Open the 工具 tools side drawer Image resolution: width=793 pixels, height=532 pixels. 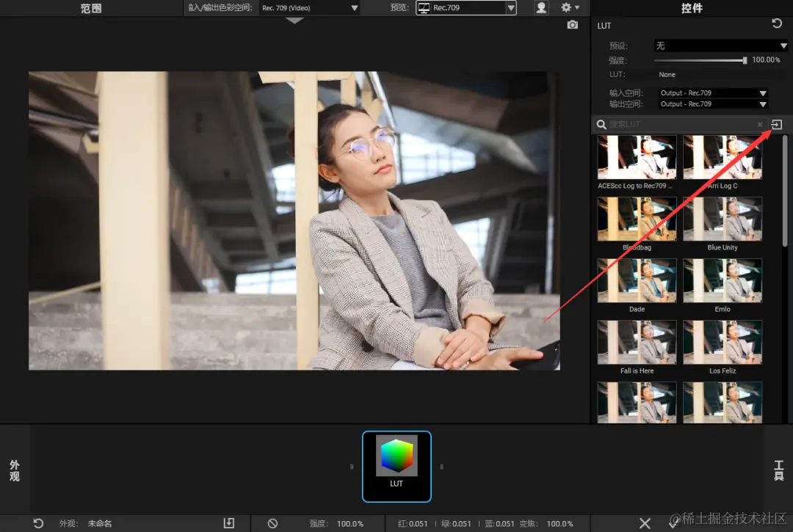click(778, 470)
